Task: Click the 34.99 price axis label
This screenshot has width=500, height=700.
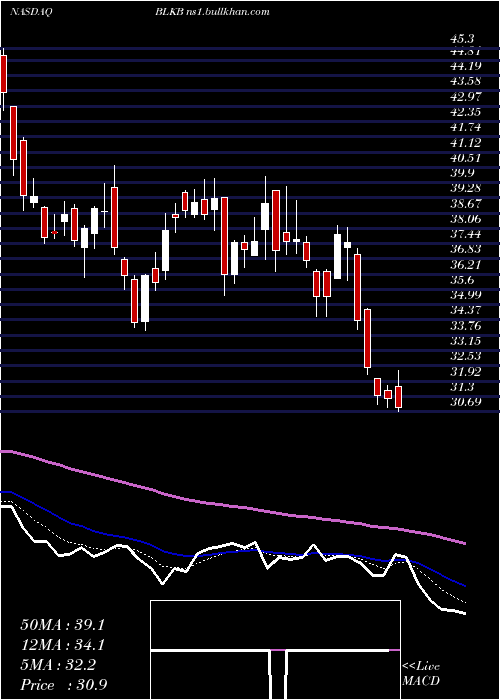Action: pos(466,295)
